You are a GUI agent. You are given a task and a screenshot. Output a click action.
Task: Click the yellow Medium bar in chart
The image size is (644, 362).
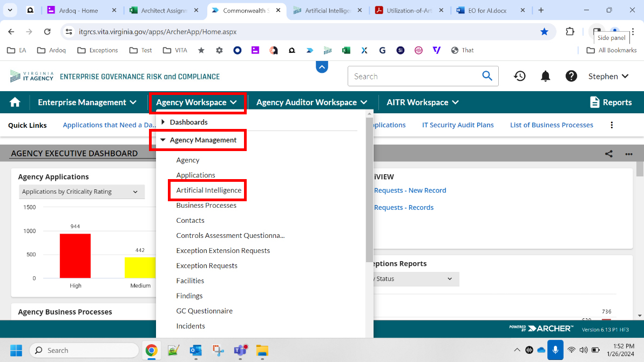point(140,268)
